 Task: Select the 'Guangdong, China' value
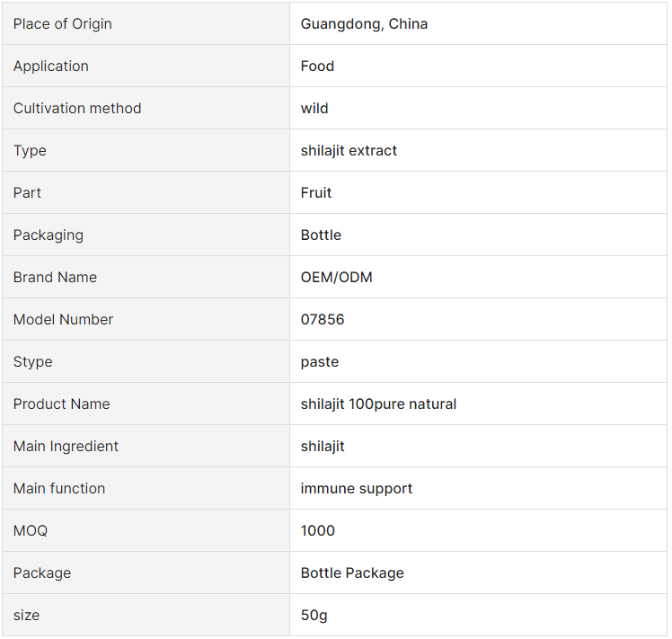click(x=364, y=24)
